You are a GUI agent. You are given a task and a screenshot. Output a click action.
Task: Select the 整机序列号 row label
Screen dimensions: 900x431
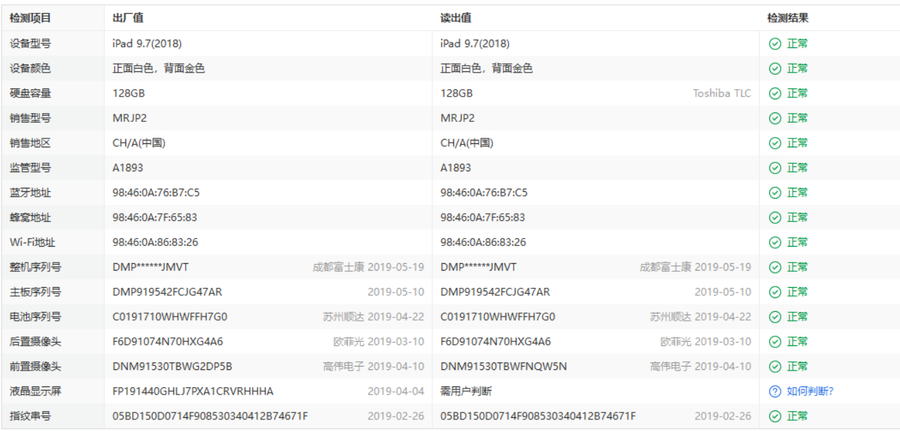tap(36, 267)
